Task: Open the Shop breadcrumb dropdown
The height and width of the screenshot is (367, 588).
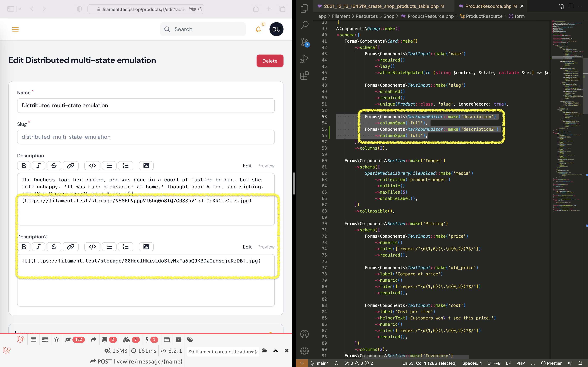Action: pos(389,16)
